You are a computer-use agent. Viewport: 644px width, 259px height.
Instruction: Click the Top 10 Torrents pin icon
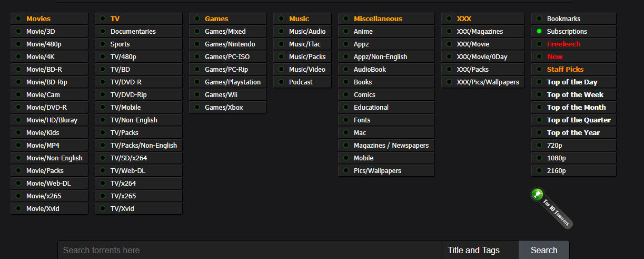point(537,195)
